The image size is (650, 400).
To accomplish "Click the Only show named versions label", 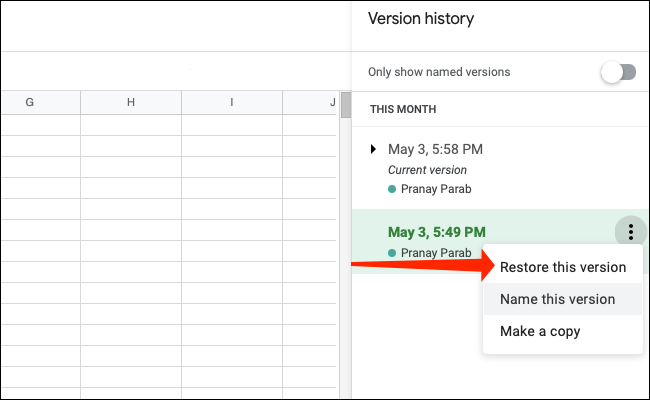I will tap(439, 72).
